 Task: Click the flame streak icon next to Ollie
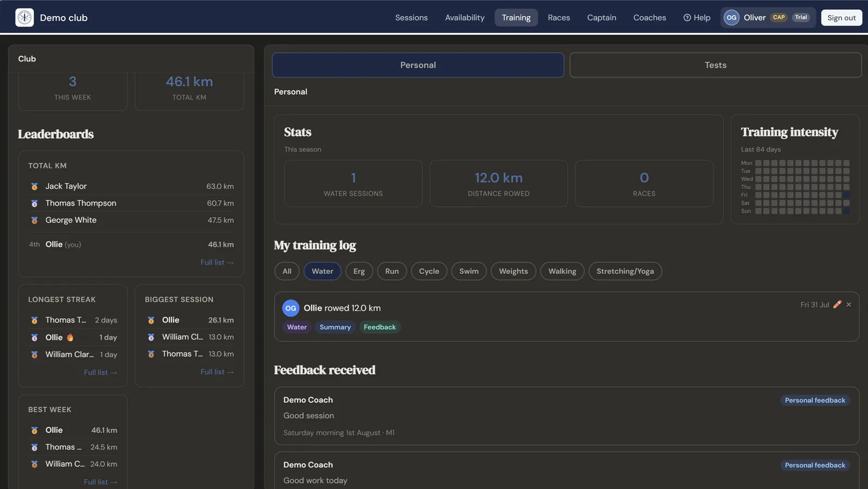pos(70,337)
